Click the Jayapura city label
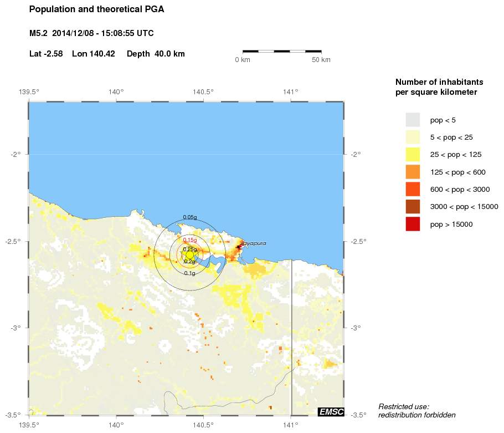This screenshot has width=504, height=433. click(254, 243)
